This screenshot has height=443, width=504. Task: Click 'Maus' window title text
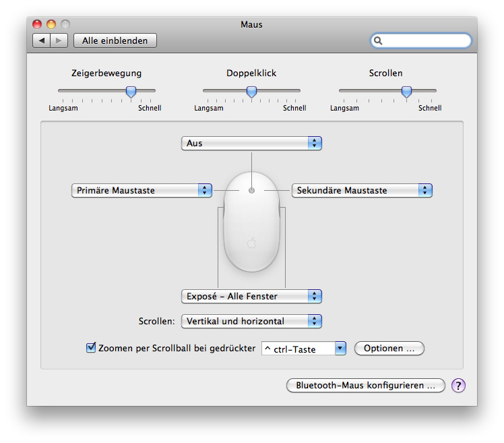(x=252, y=24)
